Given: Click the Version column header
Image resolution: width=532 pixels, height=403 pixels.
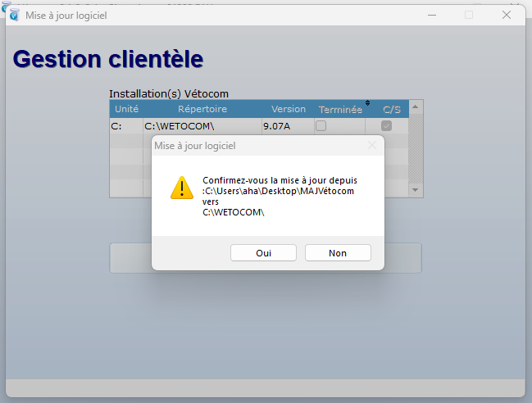Looking at the screenshot, I should (x=289, y=109).
